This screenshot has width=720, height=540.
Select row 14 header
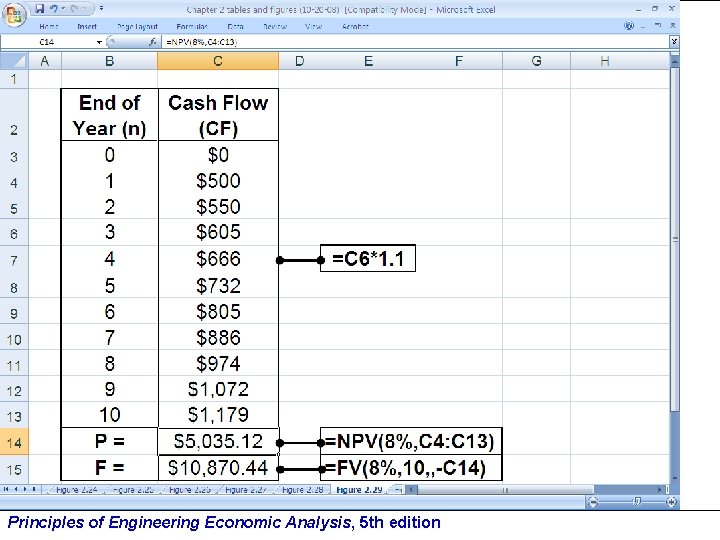click(x=14, y=442)
